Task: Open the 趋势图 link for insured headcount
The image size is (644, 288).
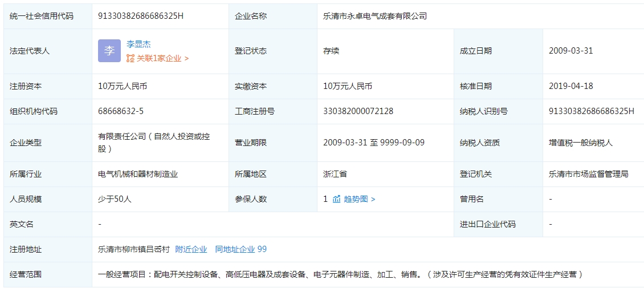Action: (x=356, y=199)
